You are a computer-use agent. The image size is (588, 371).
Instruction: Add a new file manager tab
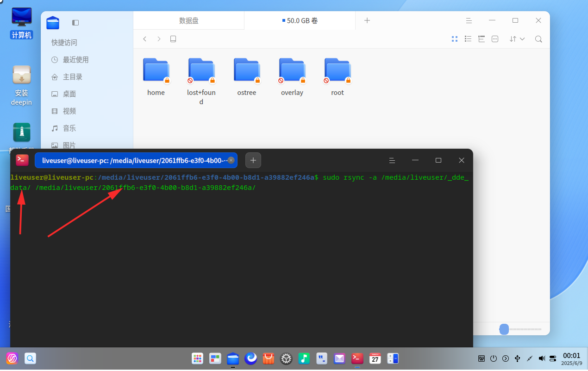coord(367,20)
